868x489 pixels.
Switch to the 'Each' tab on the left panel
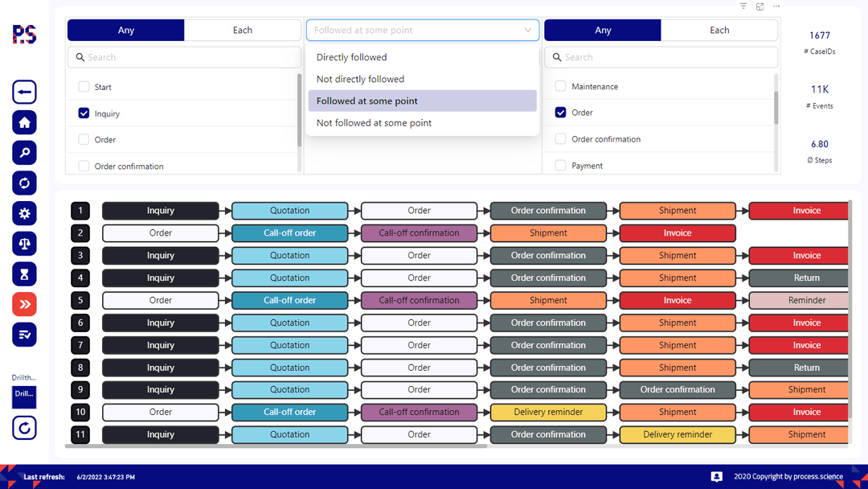click(x=243, y=30)
